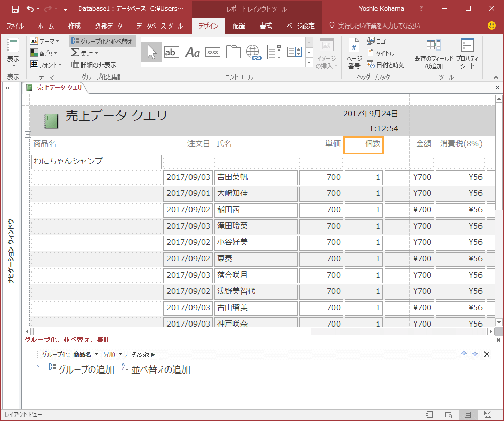Switch to the 配置 tab
The image size is (504, 421).
[238, 26]
